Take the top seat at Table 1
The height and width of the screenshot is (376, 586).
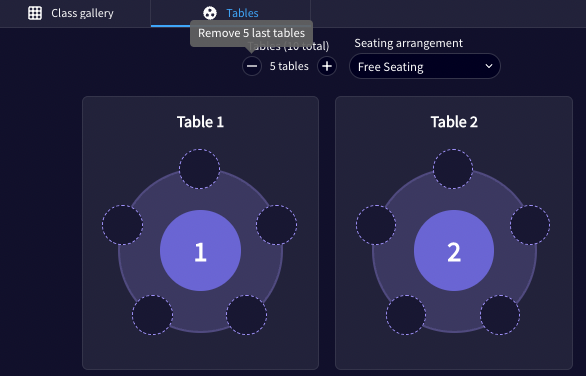click(x=200, y=169)
